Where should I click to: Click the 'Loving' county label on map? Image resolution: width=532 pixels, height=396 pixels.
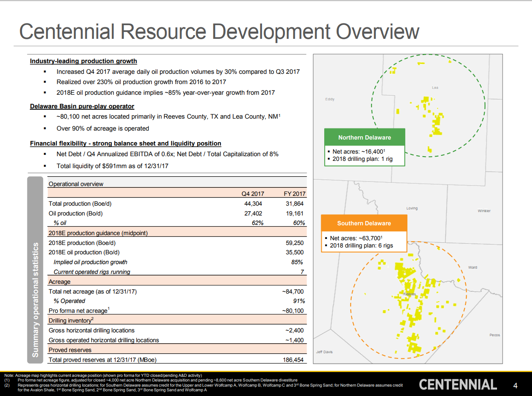412,208
